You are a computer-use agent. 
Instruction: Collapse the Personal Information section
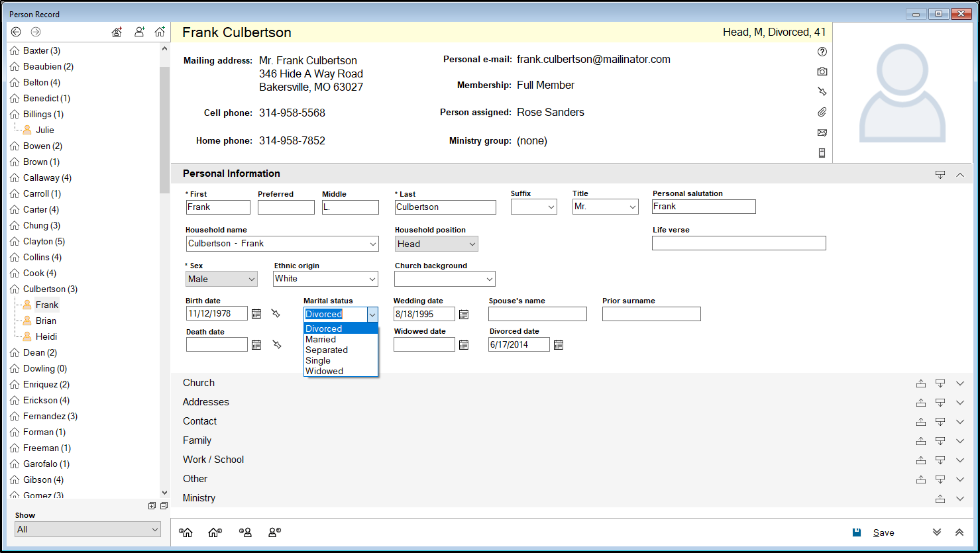point(960,175)
